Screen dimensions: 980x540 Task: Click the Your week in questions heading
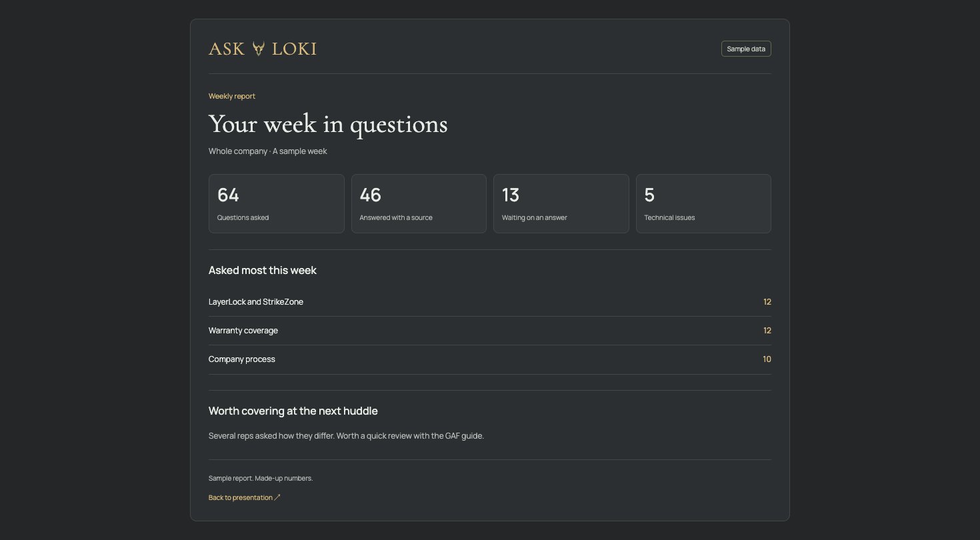pos(328,125)
